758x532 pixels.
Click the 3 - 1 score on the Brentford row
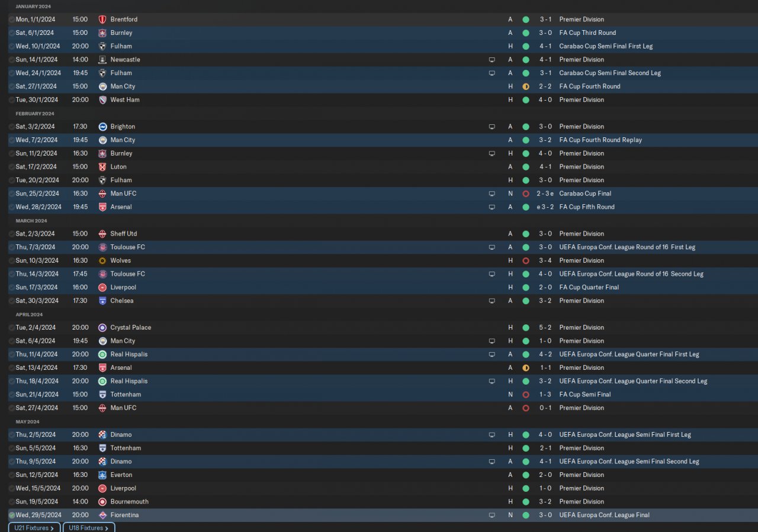click(x=546, y=20)
